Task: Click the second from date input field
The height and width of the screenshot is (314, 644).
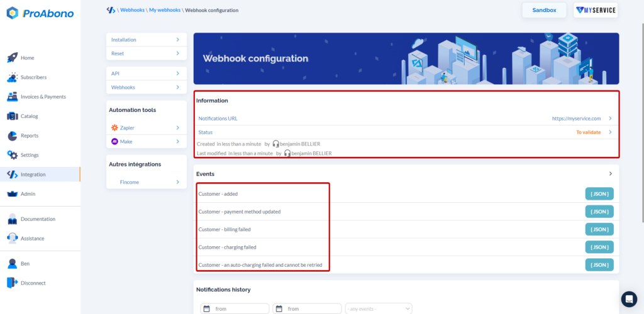Action: (307, 309)
